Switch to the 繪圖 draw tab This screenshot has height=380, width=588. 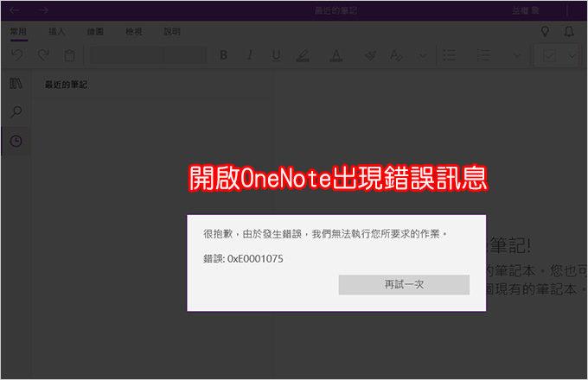[x=95, y=31]
